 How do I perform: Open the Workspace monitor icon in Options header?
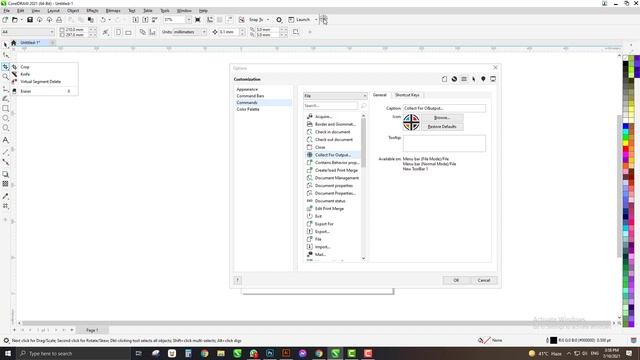493,79
